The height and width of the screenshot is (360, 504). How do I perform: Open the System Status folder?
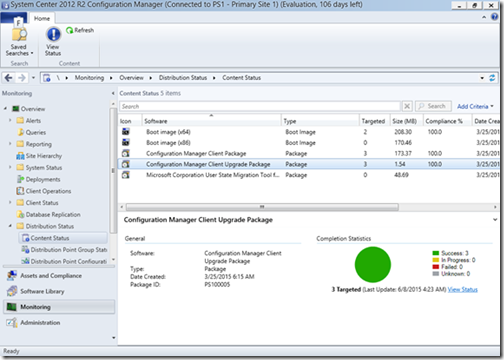coord(39,167)
